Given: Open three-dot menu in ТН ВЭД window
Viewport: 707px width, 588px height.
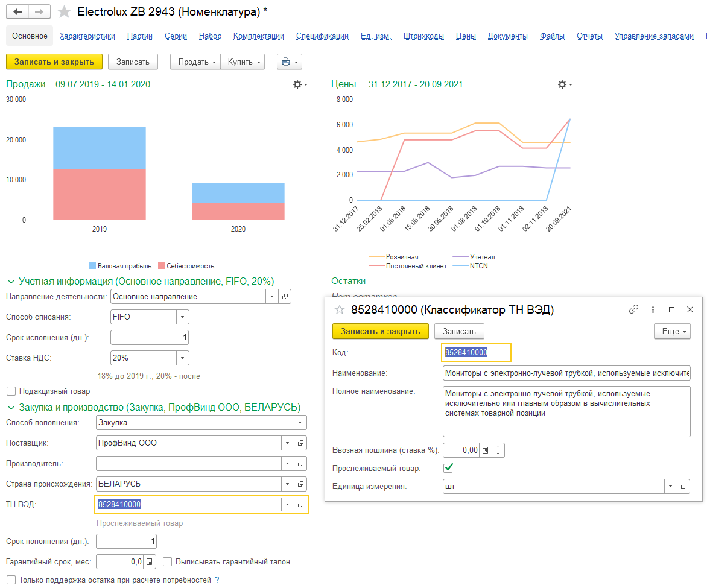Looking at the screenshot, I should pos(653,309).
